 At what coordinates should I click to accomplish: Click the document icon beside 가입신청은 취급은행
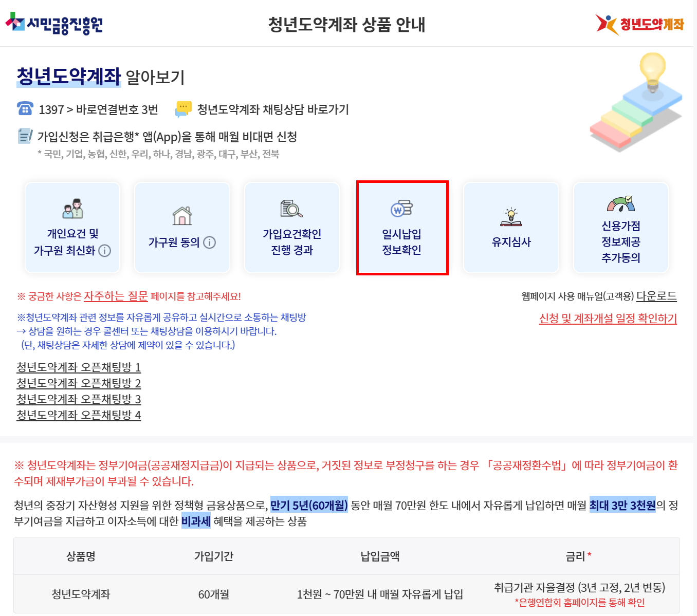pos(25,136)
